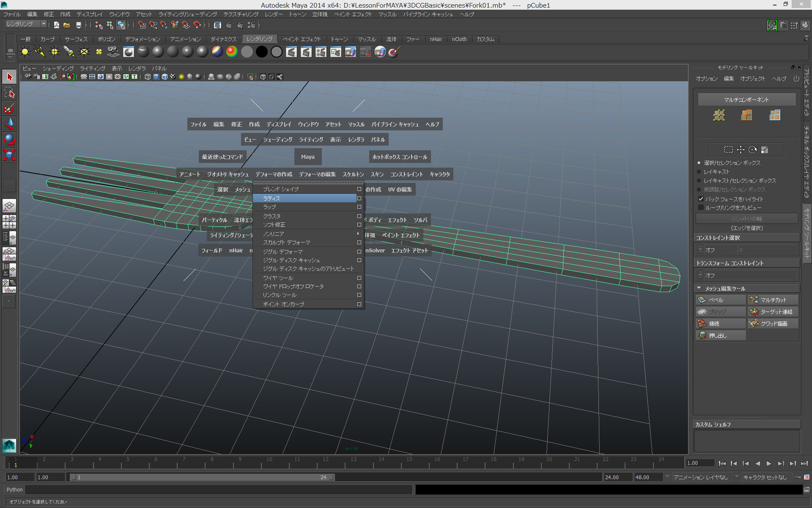Viewport: 812px width, 508px height.
Task: Click the spot light shelf icon
Action: click(69, 52)
